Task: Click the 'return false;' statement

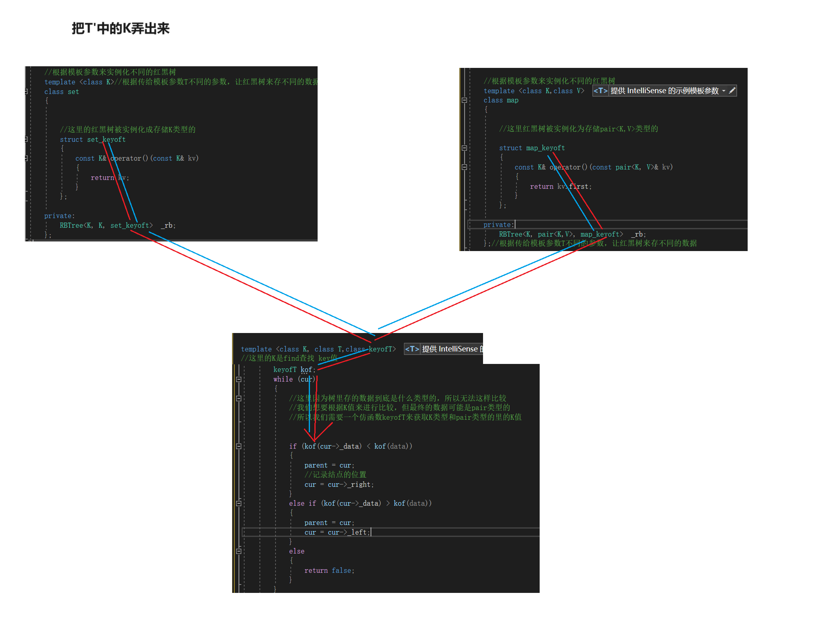Action: tap(330, 570)
